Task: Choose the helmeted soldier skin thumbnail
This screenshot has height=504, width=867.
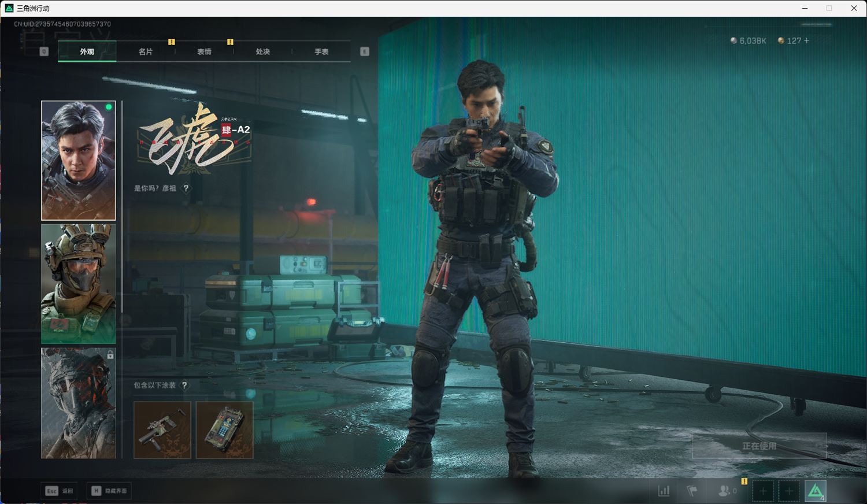Action: pos(79,284)
